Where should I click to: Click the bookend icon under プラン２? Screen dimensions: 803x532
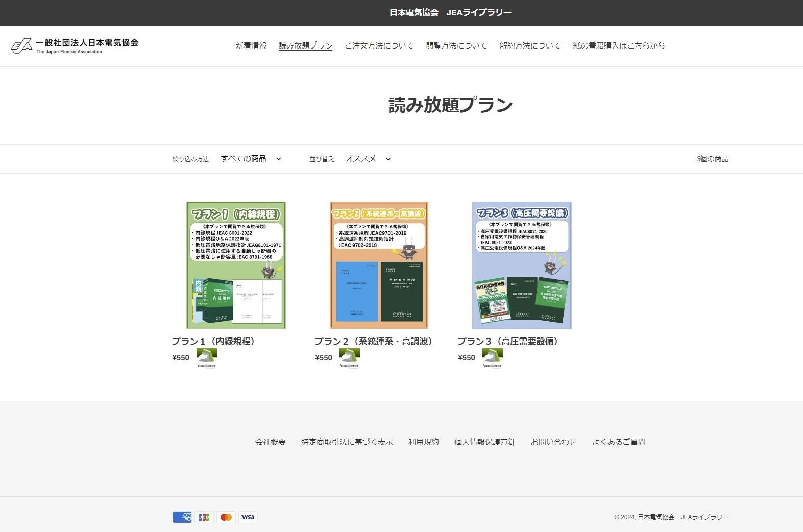349,358
